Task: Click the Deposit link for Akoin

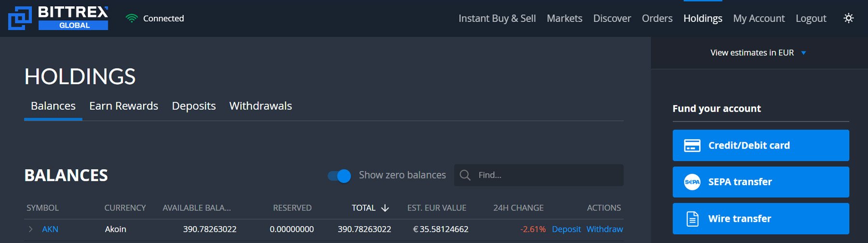Action: pyautogui.click(x=566, y=229)
